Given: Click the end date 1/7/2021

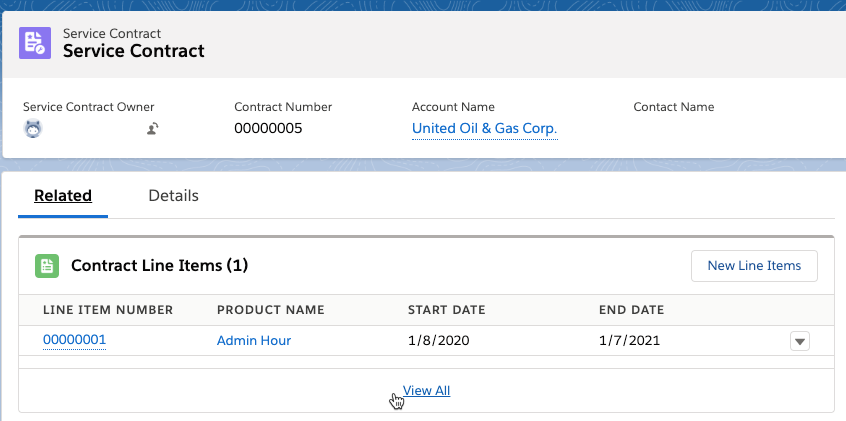Looking at the screenshot, I should tap(629, 341).
